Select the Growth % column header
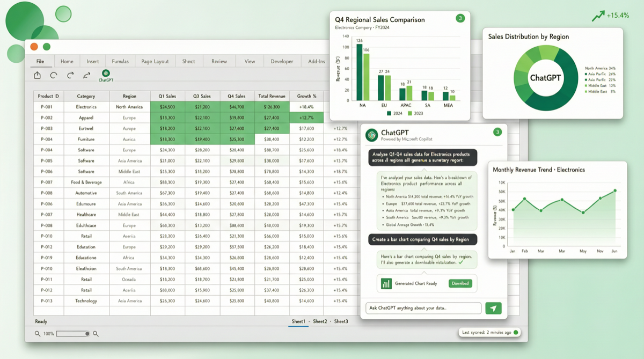The width and height of the screenshot is (644, 359). click(x=306, y=96)
